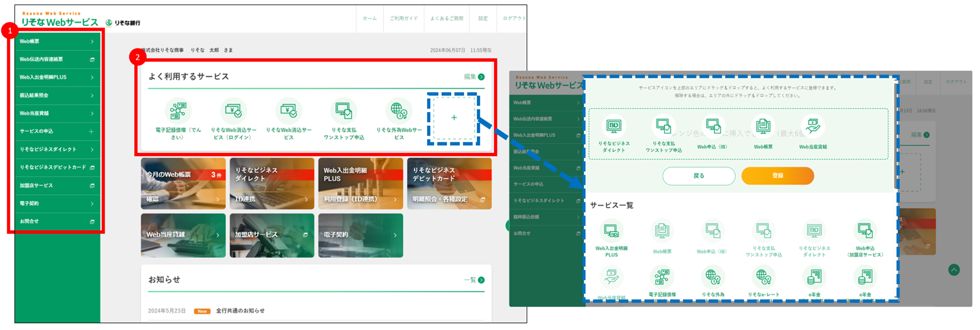Pick Web申込（加盟店サービス）icon in サービス一覧

pos(865,231)
